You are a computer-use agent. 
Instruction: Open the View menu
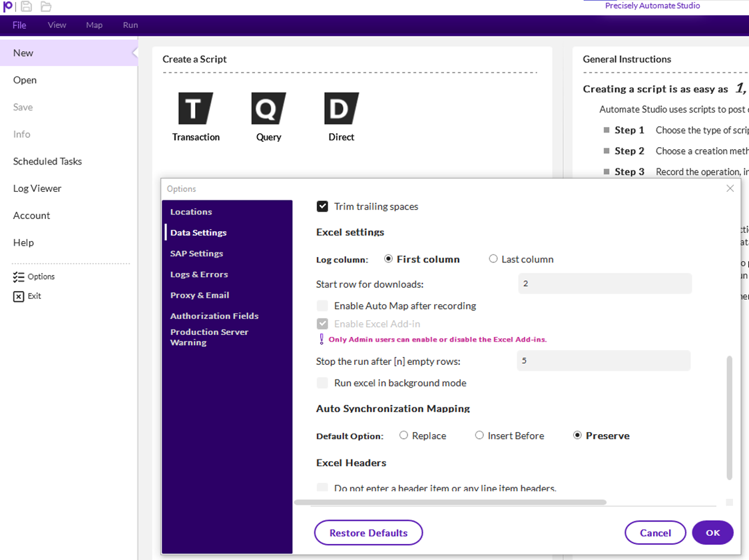[57, 25]
